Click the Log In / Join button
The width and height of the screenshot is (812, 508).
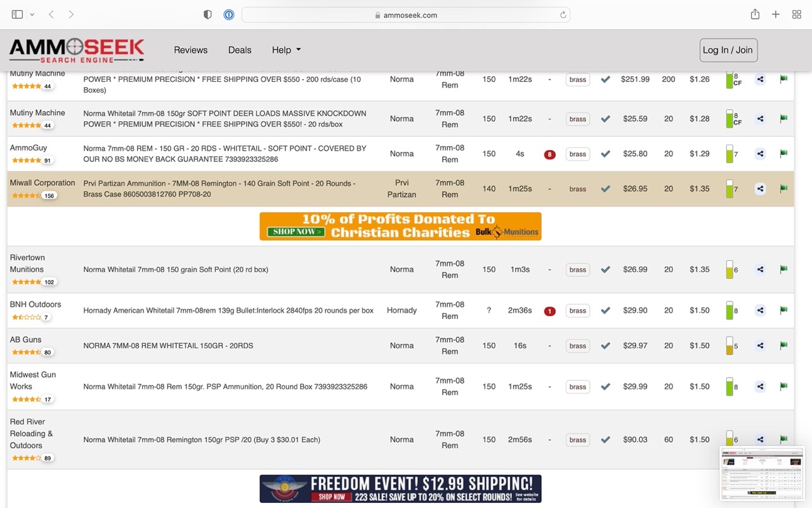click(x=729, y=50)
